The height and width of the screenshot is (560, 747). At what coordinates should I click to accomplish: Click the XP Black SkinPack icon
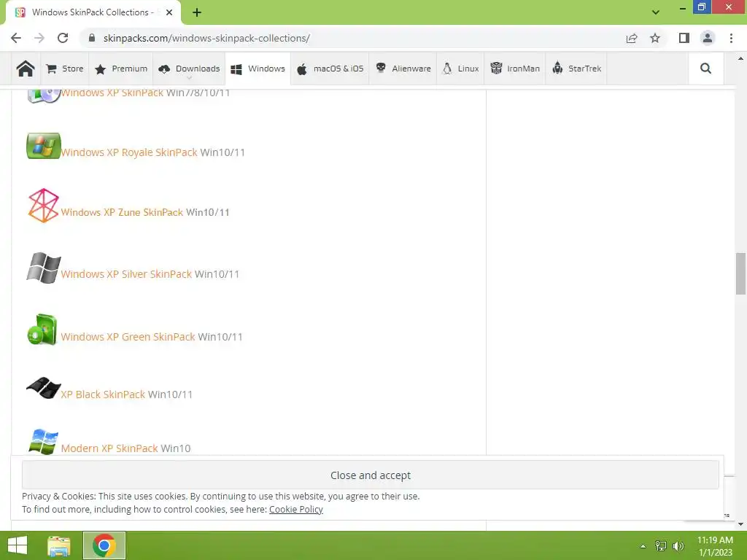pyautogui.click(x=43, y=388)
